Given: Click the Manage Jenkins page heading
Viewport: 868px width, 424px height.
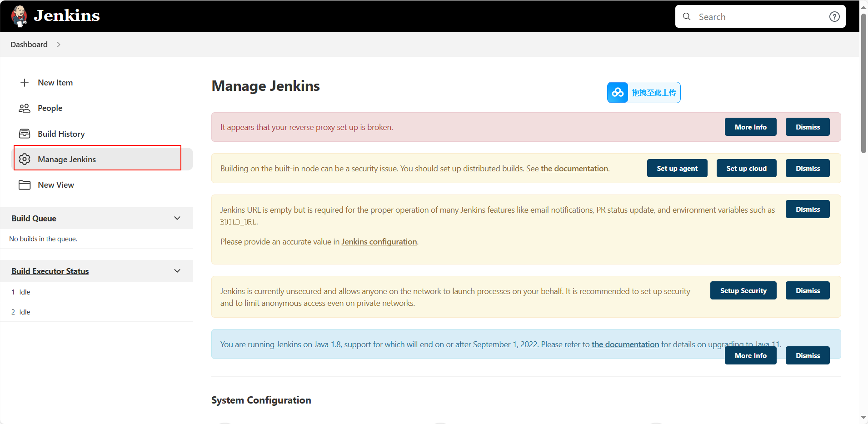Looking at the screenshot, I should pyautogui.click(x=266, y=86).
